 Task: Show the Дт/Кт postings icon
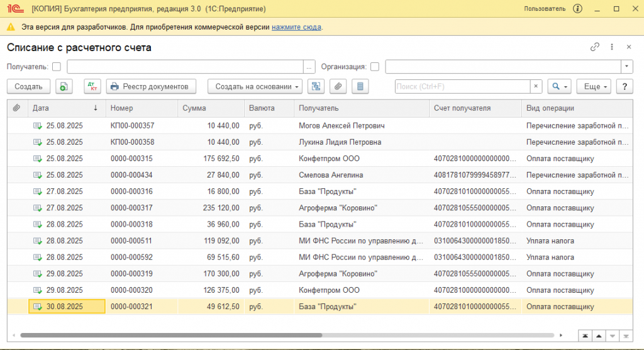[92, 86]
